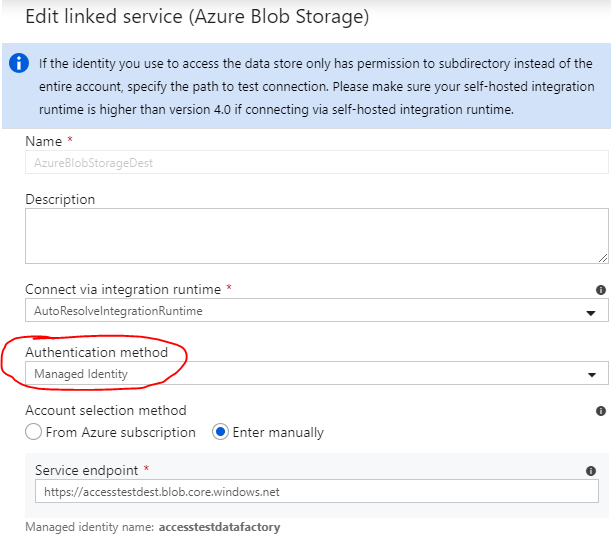Click the Authentication method label
The width and height of the screenshot is (611, 537).
click(96, 353)
